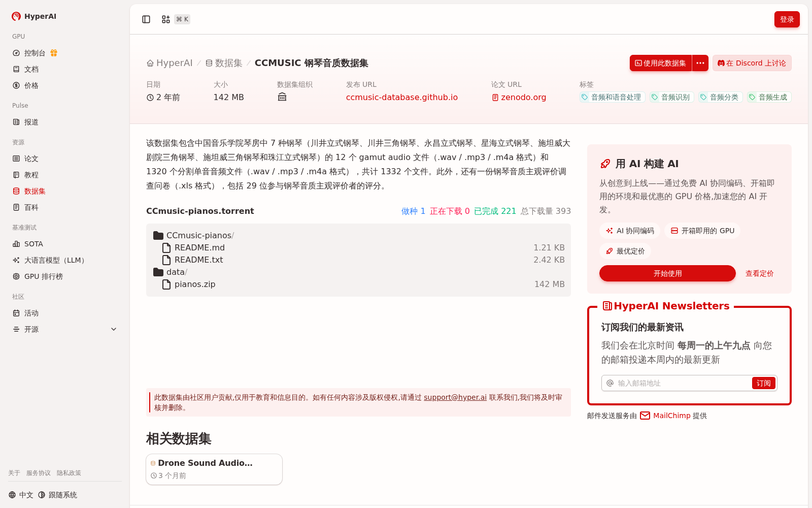The image size is (812, 508).
Task: Select README.txt file name
Action: click(198, 260)
